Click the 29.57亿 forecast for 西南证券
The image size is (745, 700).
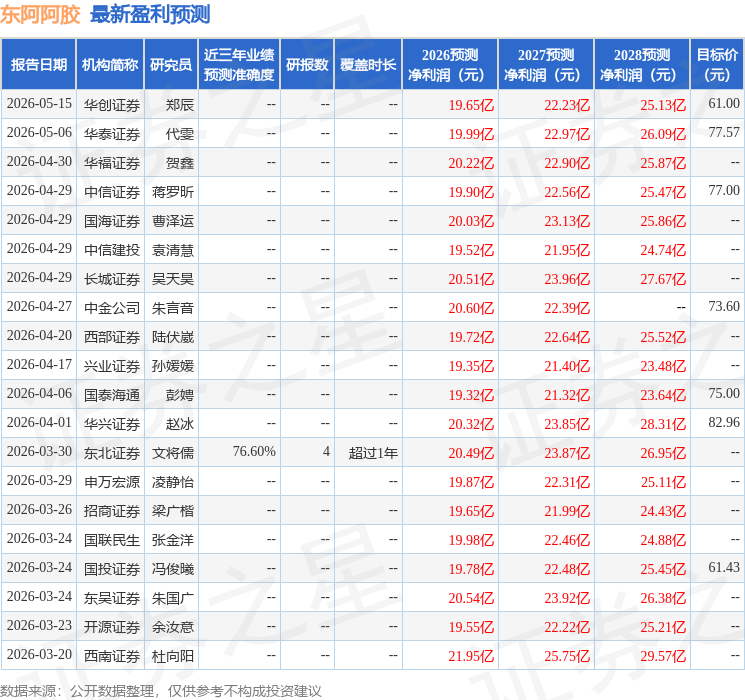tap(663, 656)
